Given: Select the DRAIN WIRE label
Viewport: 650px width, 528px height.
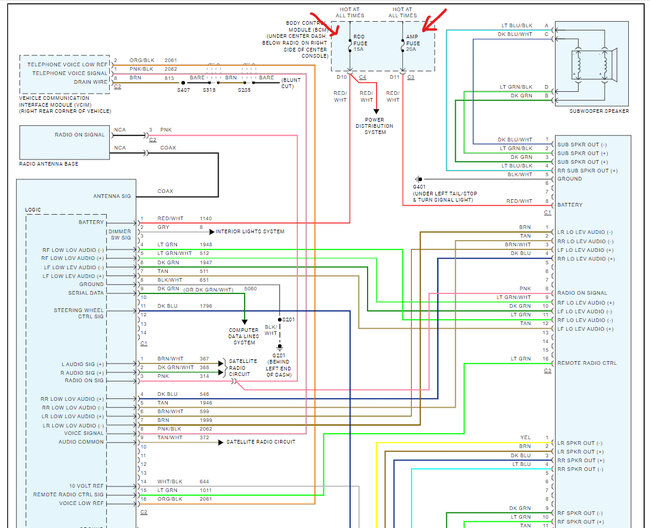Looking at the screenshot, I should [91, 82].
